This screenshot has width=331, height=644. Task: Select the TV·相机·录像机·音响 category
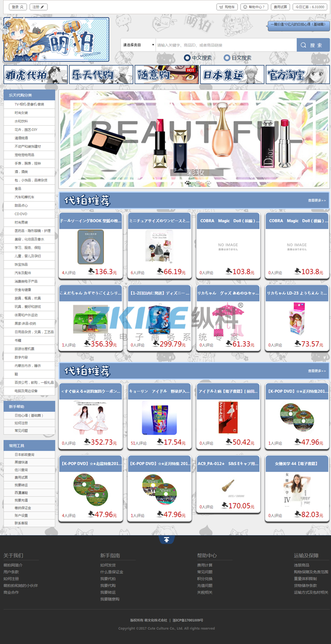tap(29, 104)
